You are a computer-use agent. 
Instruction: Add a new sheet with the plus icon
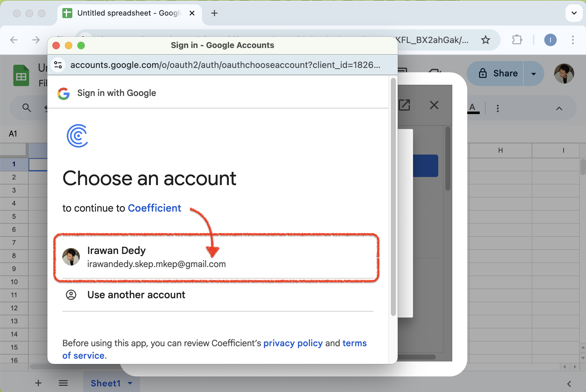pyautogui.click(x=38, y=383)
